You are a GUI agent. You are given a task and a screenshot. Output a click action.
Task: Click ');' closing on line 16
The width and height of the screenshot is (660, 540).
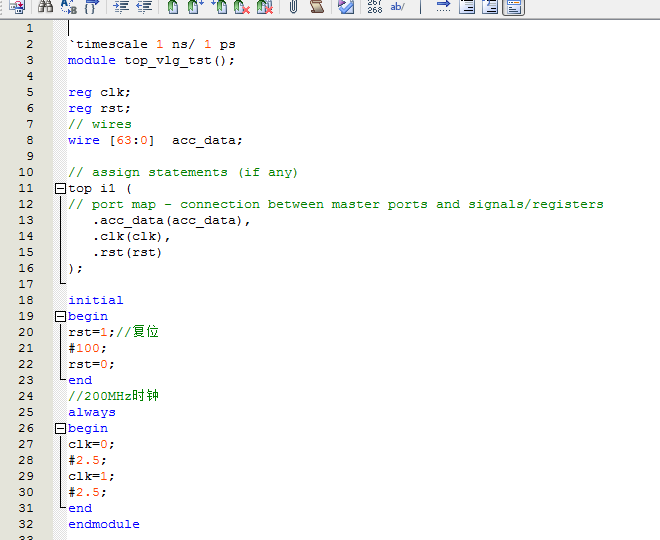point(75,268)
